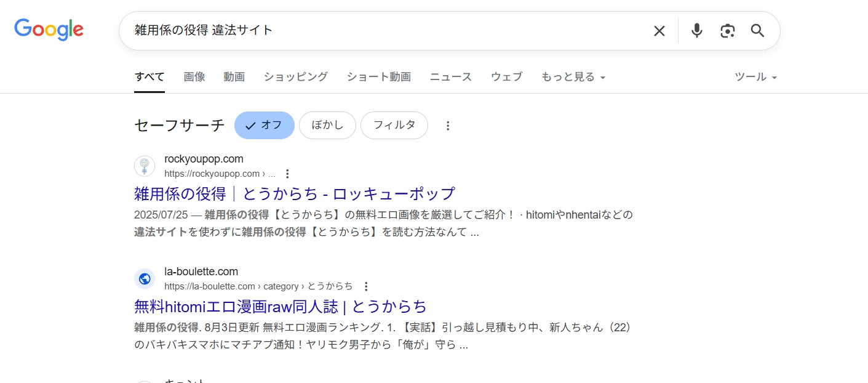Open the 雑用係の役得｜とうからち result link
This screenshot has width=868, height=383.
coord(294,193)
